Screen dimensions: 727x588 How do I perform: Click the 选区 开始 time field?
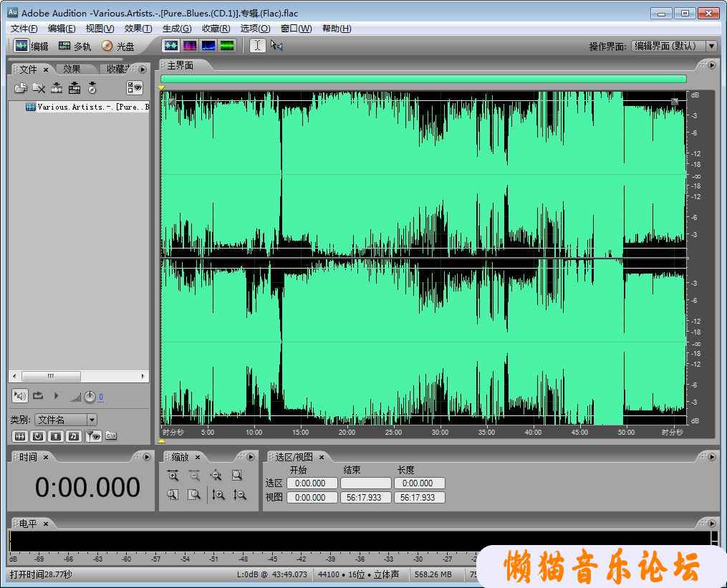[312, 483]
